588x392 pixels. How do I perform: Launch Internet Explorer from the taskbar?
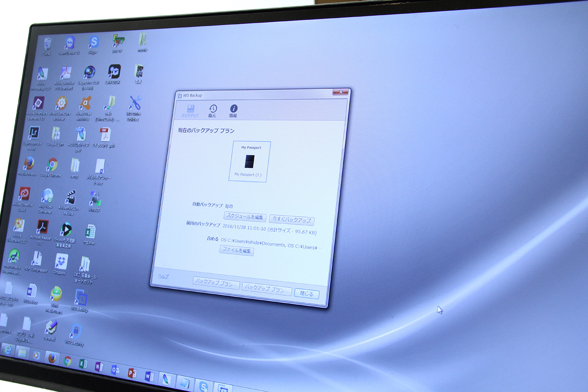(7, 350)
